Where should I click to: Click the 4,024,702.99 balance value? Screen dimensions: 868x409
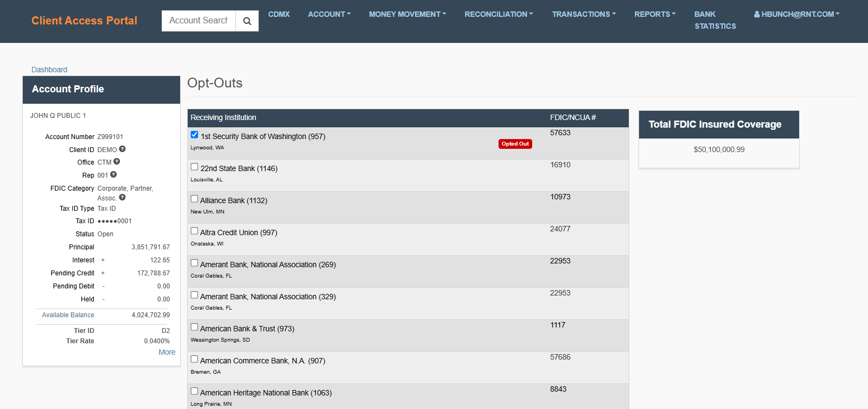pos(151,315)
